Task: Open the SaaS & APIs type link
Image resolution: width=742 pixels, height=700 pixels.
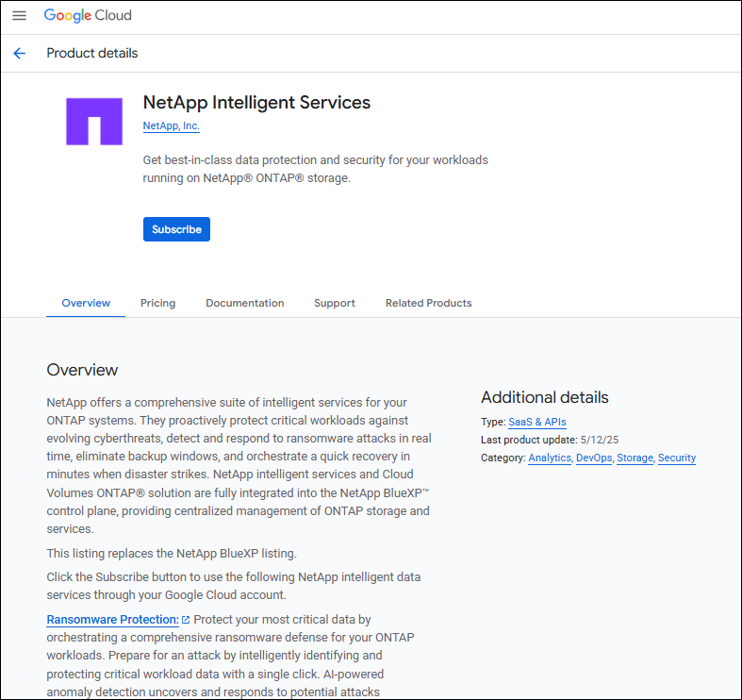Action: (x=537, y=422)
